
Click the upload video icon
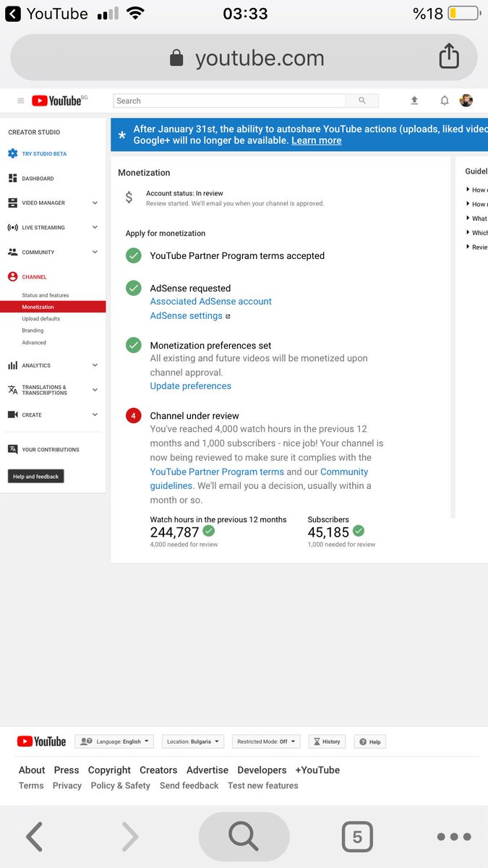point(414,101)
